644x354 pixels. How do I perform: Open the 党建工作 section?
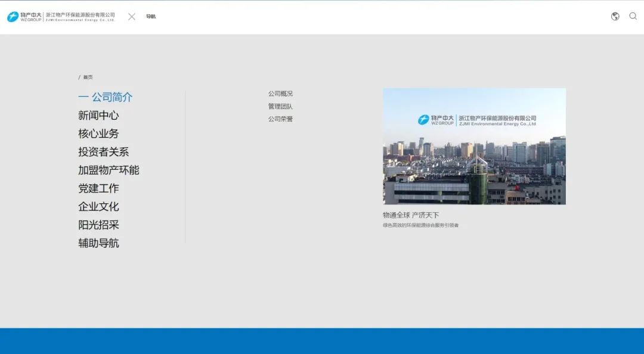[x=98, y=188]
